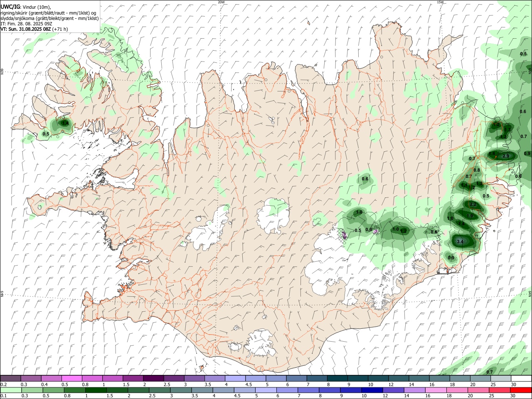The width and height of the screenshot is (532, 399).
Task: Click the 'slydda/snjókoma' legend description line
Action: [49, 18]
